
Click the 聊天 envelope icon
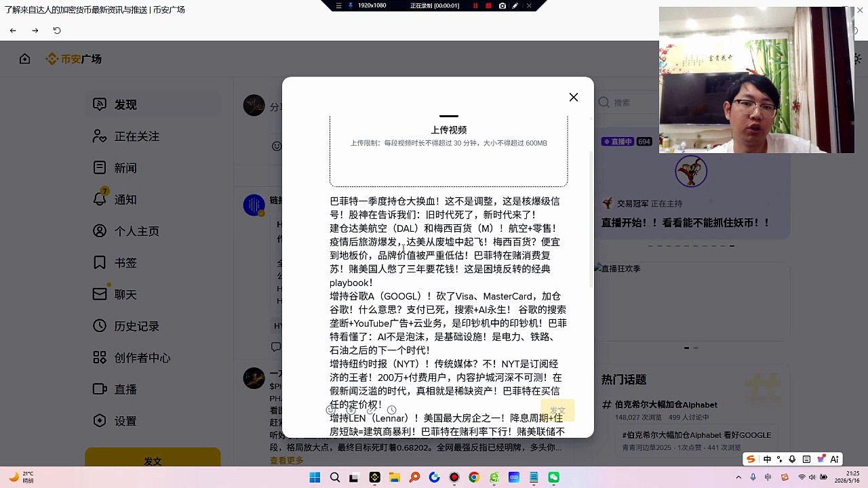pos(100,294)
